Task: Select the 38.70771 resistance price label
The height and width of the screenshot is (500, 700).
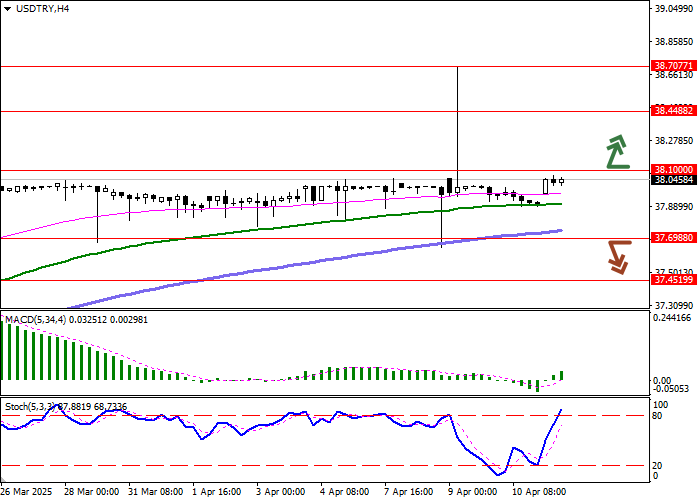Action: (673, 65)
